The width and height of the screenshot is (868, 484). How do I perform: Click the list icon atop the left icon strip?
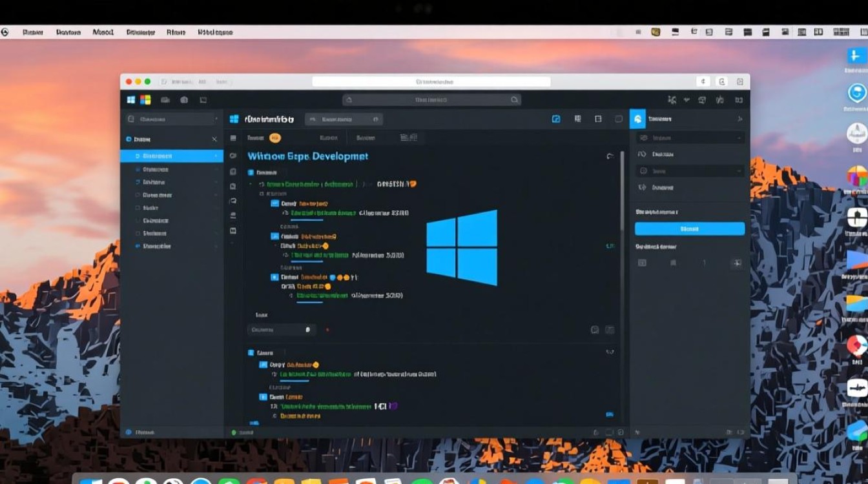(233, 138)
